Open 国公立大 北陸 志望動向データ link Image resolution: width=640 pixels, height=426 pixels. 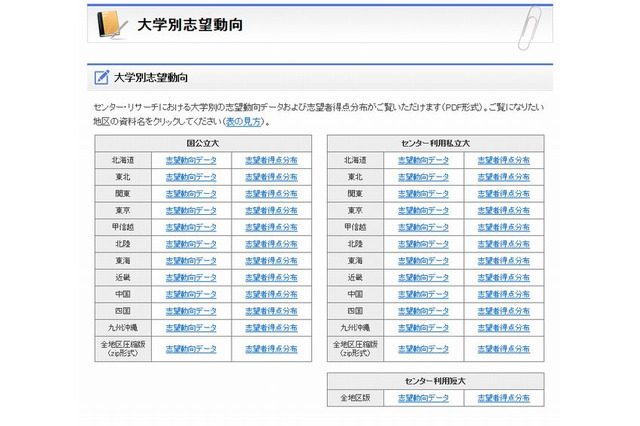(x=191, y=244)
